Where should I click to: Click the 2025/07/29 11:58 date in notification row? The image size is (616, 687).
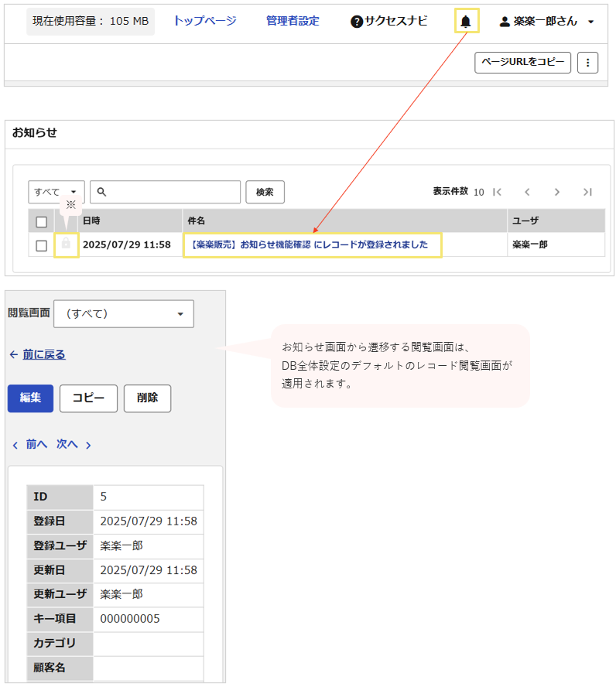[127, 244]
